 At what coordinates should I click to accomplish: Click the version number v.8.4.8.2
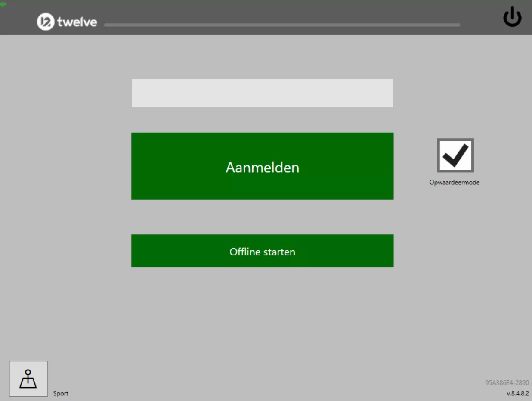pos(517,393)
